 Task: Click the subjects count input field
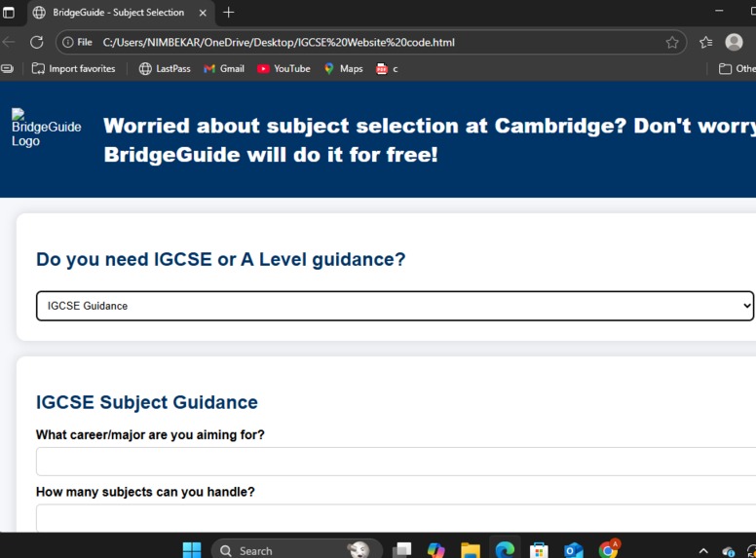(396, 518)
